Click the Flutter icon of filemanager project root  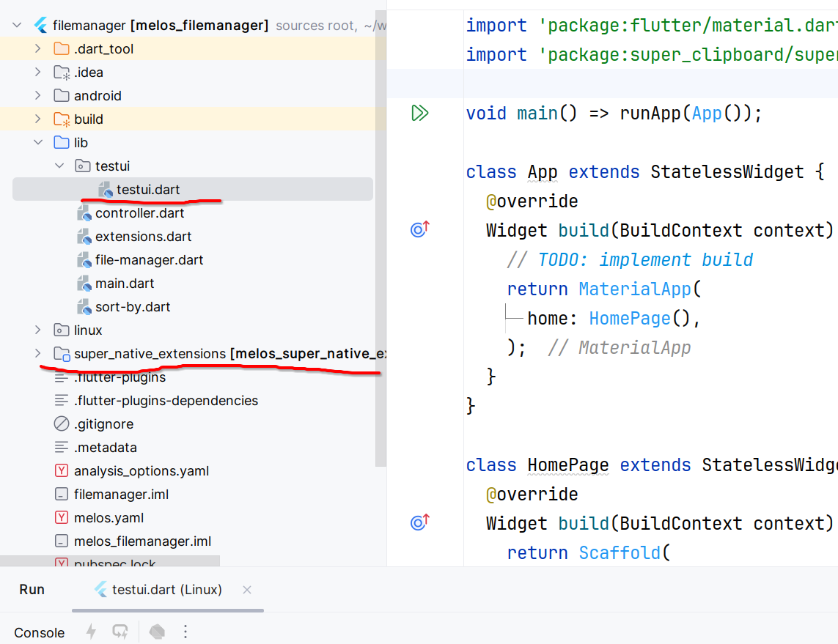(x=40, y=25)
